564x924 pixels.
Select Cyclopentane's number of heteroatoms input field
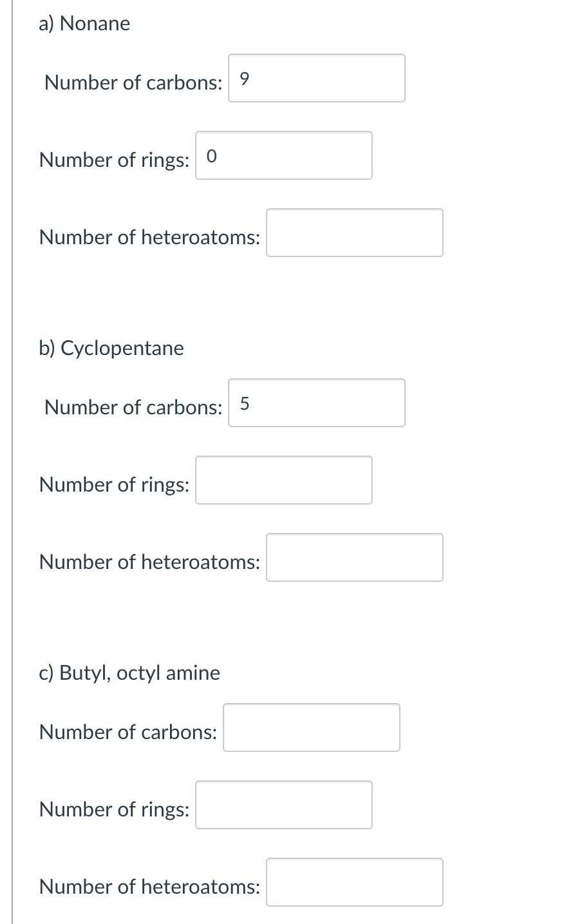coord(354,557)
